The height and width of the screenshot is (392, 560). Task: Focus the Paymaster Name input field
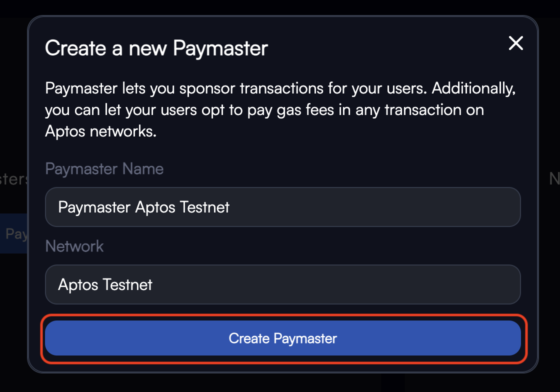[283, 207]
